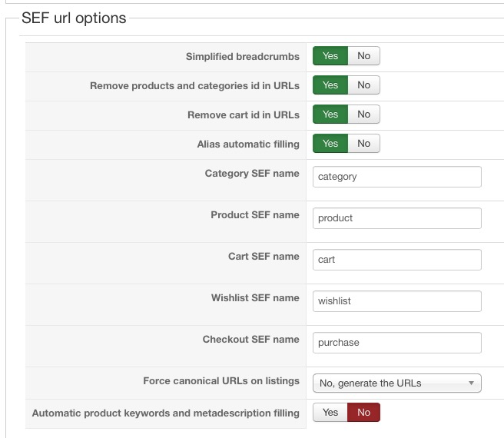Enable Alias automatic filling with Yes

point(330,144)
